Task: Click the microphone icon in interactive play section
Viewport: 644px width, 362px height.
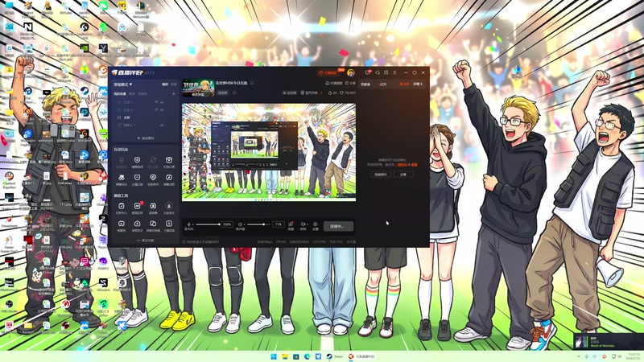Action: [x=122, y=159]
